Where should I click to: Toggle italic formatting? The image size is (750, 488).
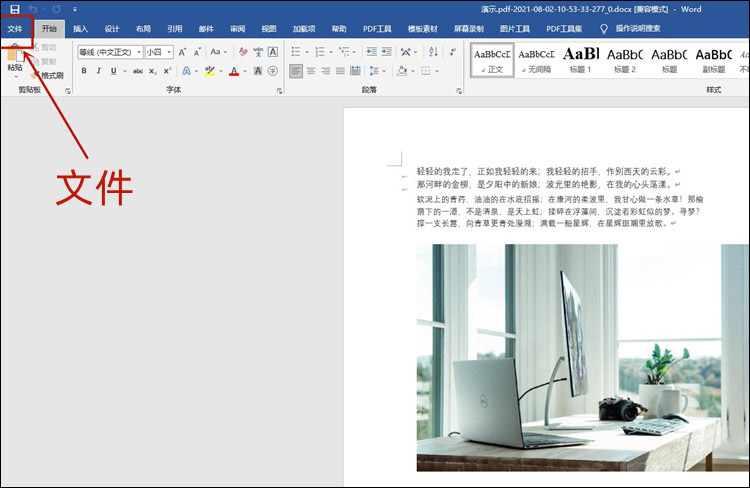[99, 71]
